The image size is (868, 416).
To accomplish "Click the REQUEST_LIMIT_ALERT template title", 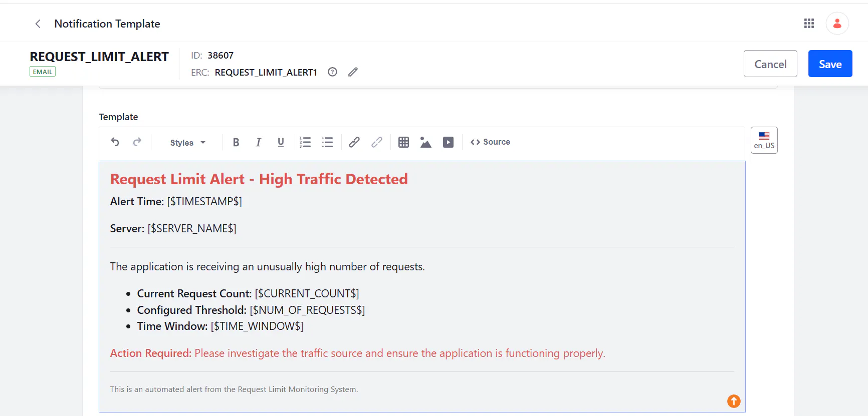I will (99, 57).
